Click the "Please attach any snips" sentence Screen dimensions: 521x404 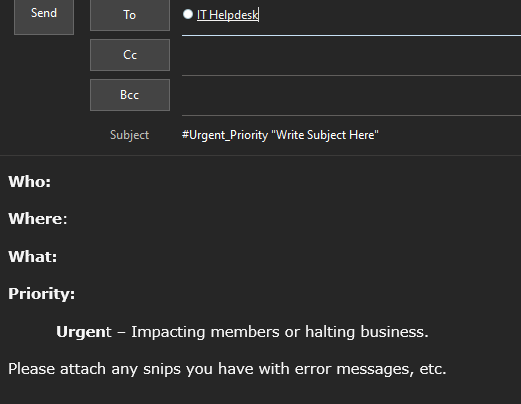(227, 369)
